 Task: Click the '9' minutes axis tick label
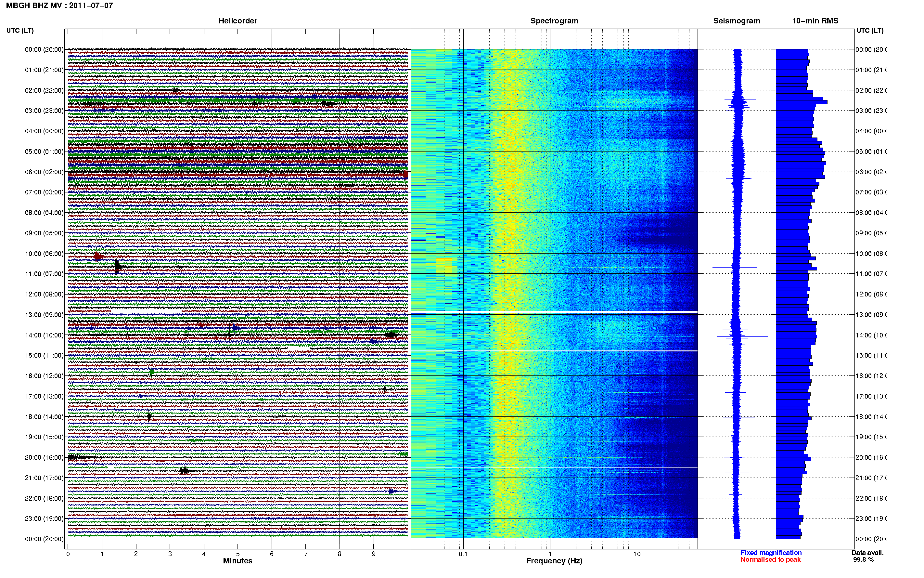[x=374, y=554]
